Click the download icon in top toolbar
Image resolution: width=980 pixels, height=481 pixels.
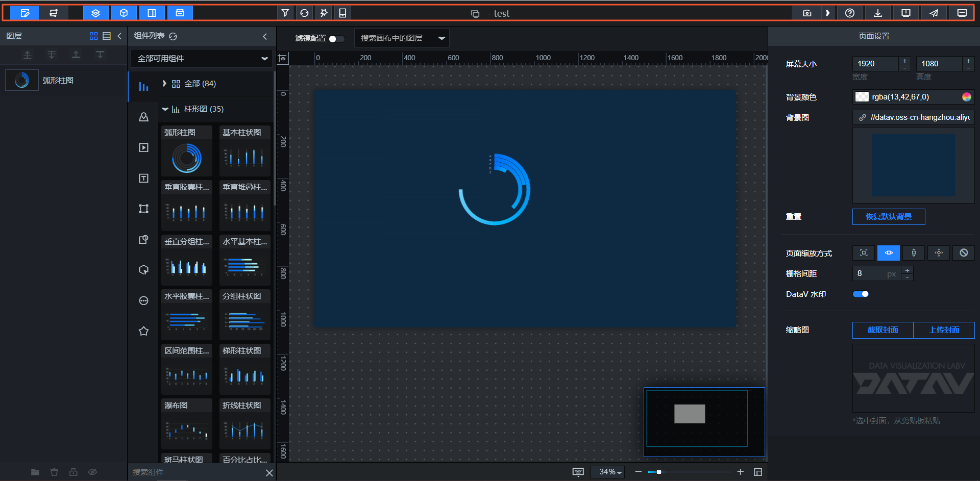pos(878,13)
